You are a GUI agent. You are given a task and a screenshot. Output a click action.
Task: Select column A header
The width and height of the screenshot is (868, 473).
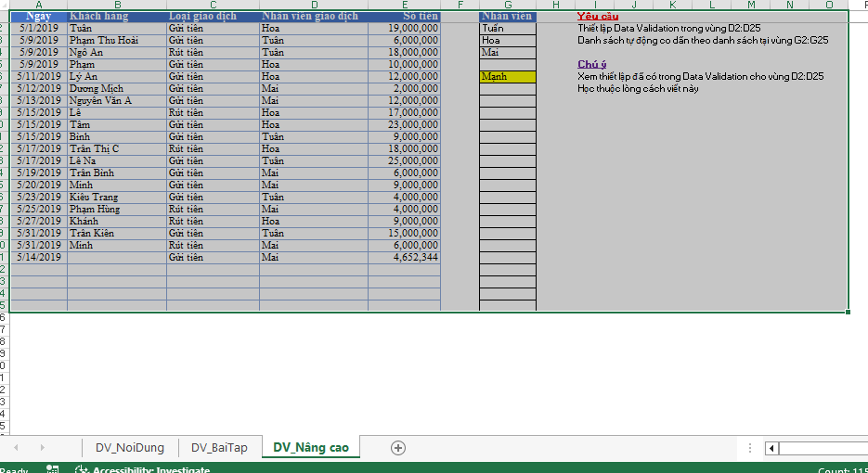click(39, 5)
